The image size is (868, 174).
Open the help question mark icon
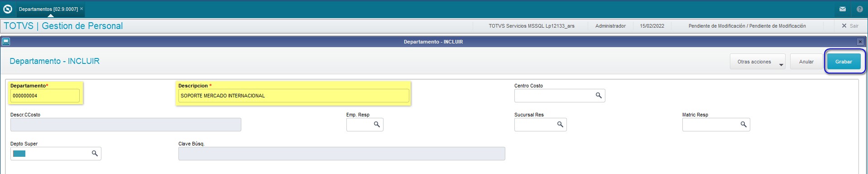pos(859,9)
